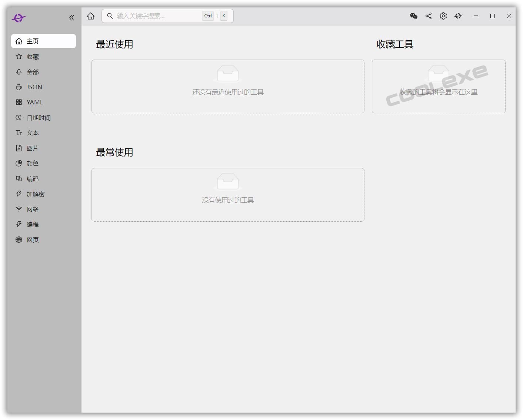Open the JSON tools category
Viewport: 523px width, 420px height.
pyautogui.click(x=34, y=87)
